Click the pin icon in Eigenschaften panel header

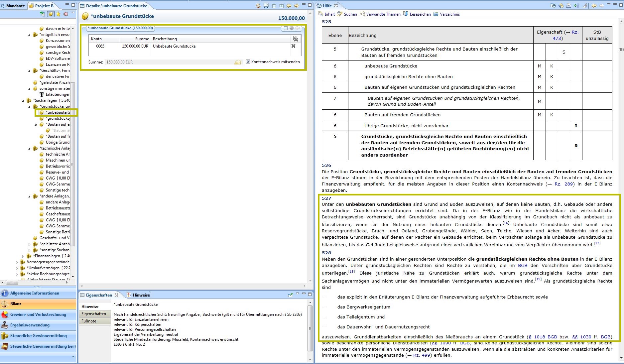click(290, 295)
